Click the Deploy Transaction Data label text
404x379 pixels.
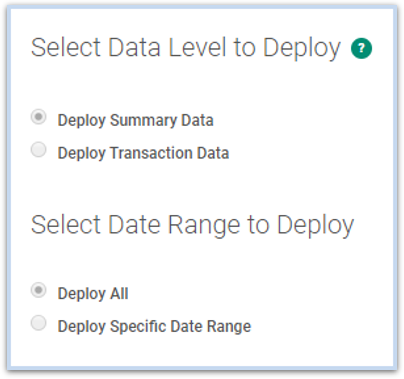tap(143, 153)
